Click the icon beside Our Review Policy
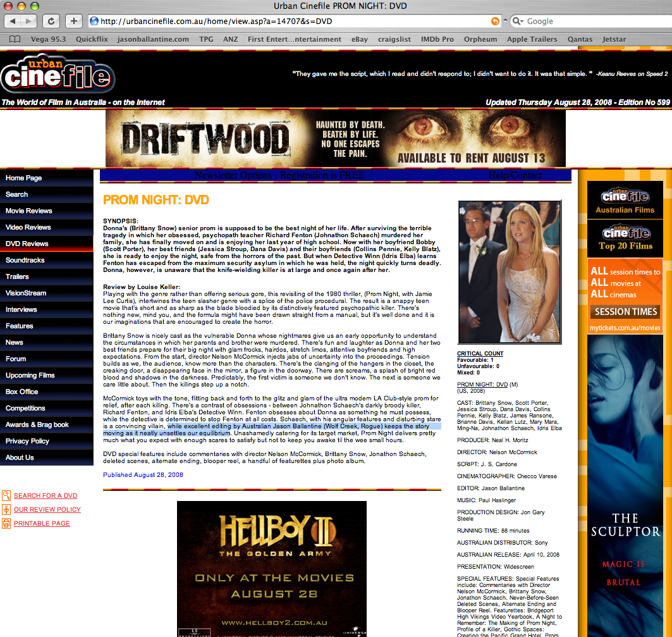672x637 pixels. pyautogui.click(x=6, y=509)
